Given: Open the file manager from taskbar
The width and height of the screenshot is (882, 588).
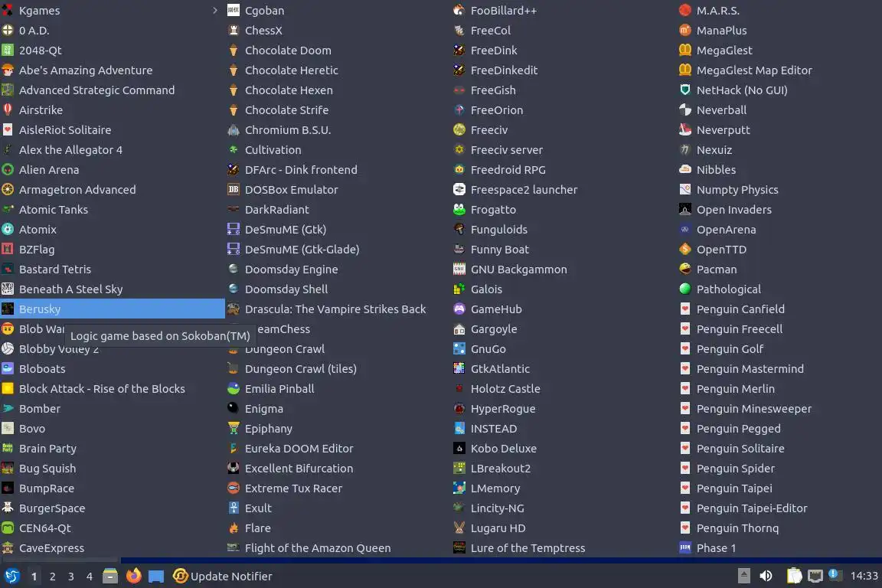Looking at the screenshot, I should [110, 577].
